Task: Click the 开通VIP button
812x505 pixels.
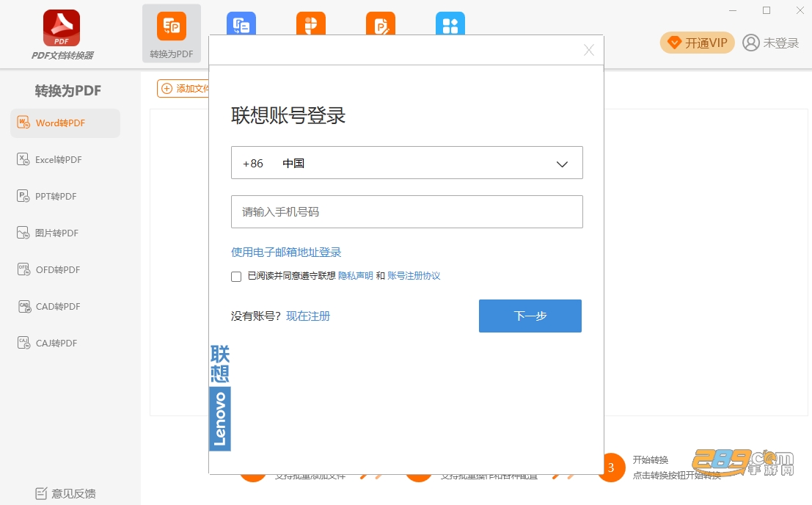Action: [x=697, y=43]
